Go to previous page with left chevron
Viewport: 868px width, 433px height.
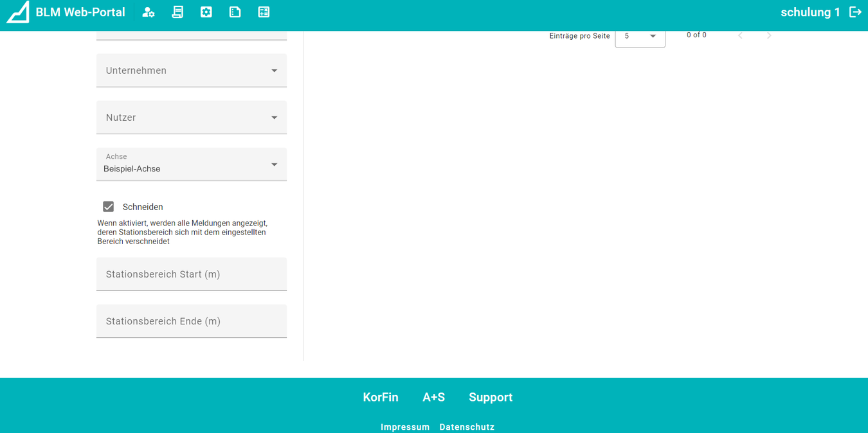coord(741,36)
